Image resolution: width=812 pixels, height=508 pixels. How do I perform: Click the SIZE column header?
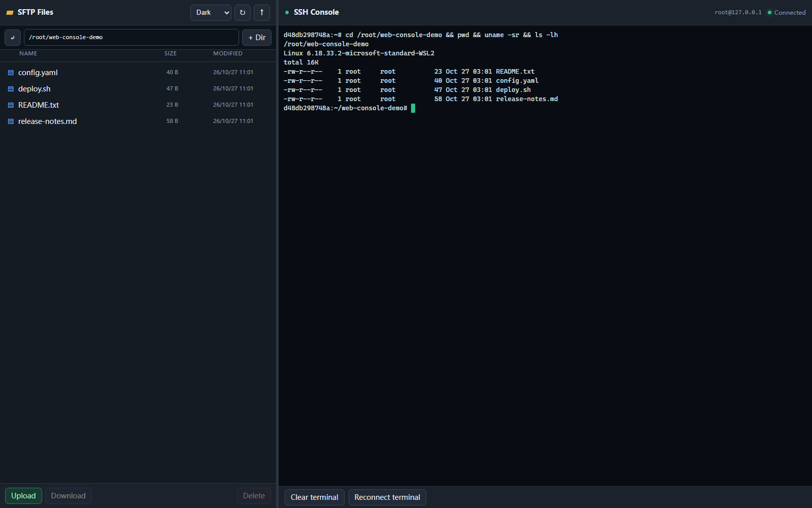pos(171,53)
